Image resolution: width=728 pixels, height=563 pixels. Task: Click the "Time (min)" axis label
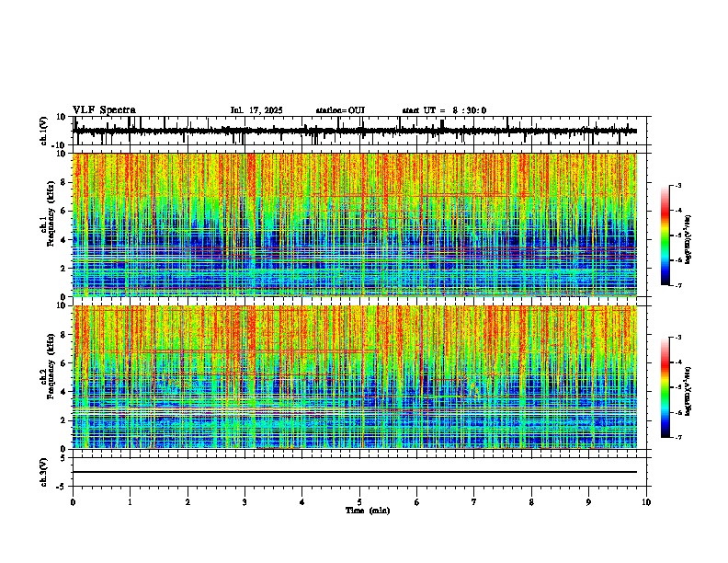tap(368, 511)
